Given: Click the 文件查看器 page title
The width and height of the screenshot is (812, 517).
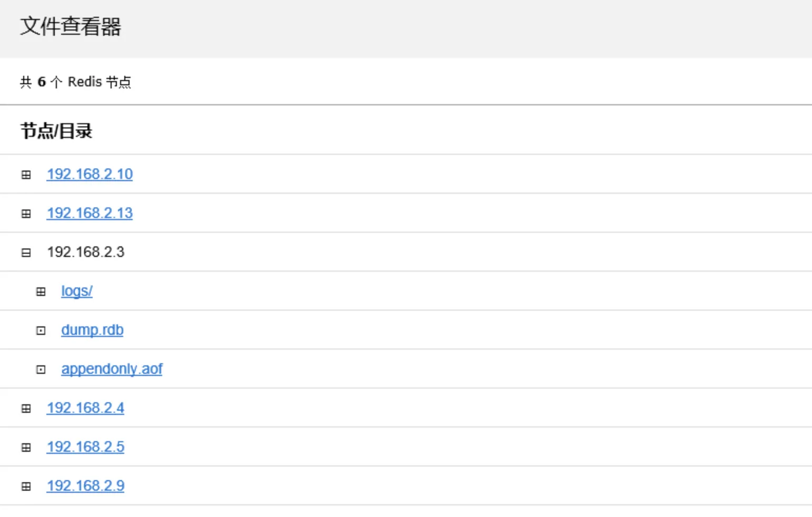Looking at the screenshot, I should click(71, 26).
